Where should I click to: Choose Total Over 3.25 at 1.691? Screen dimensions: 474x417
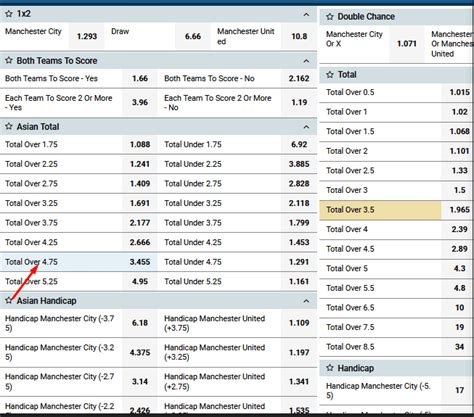[x=140, y=203]
